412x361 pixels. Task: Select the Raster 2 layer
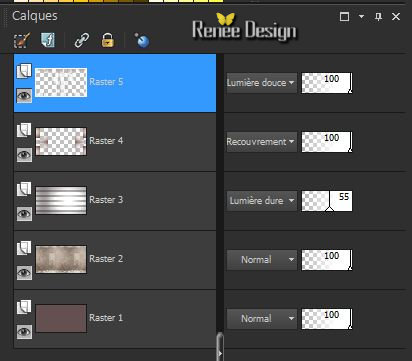115,260
